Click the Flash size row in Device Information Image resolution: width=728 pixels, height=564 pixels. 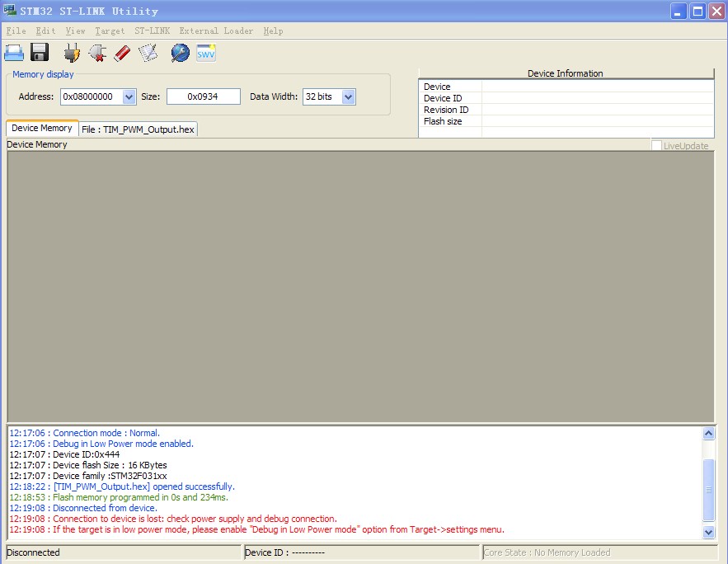(x=566, y=121)
